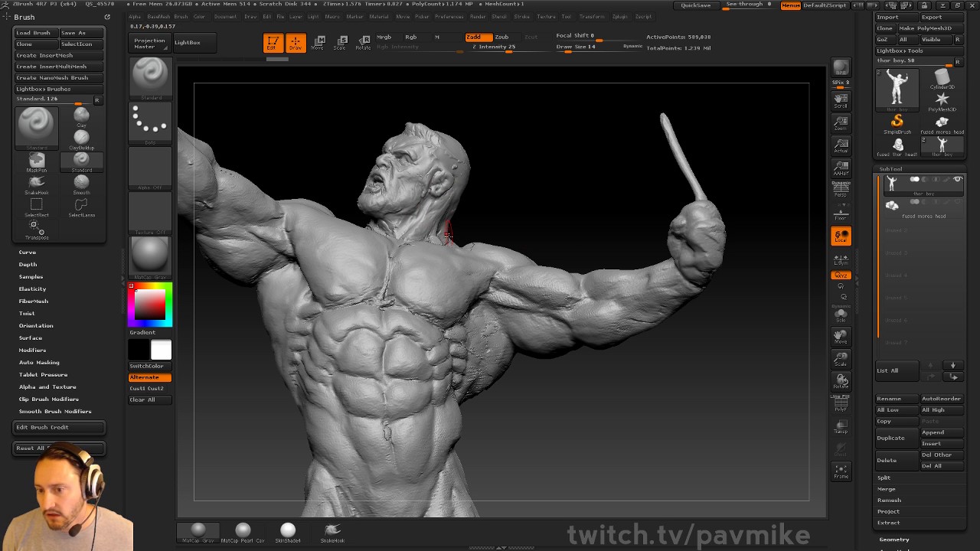Toggle Mrgb paint mode

click(x=384, y=37)
